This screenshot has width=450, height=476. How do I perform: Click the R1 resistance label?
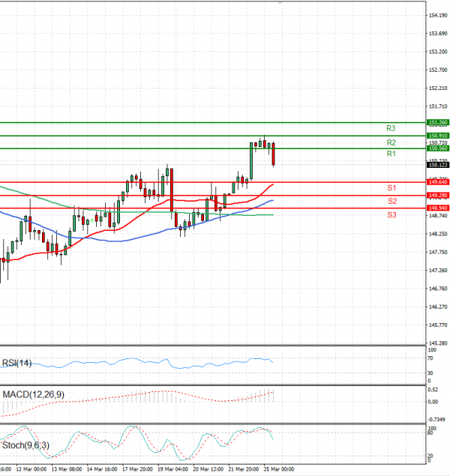pos(391,154)
